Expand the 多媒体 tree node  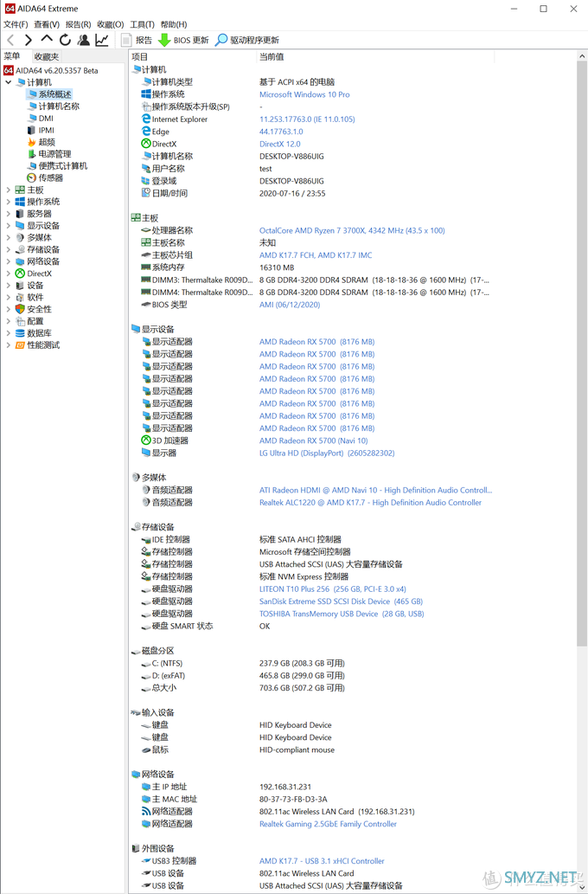click(8, 238)
